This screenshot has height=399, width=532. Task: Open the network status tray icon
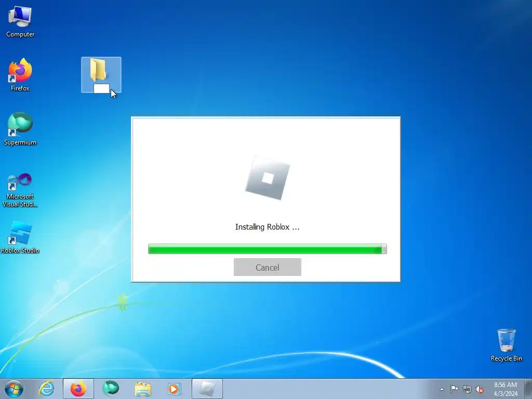coord(467,389)
